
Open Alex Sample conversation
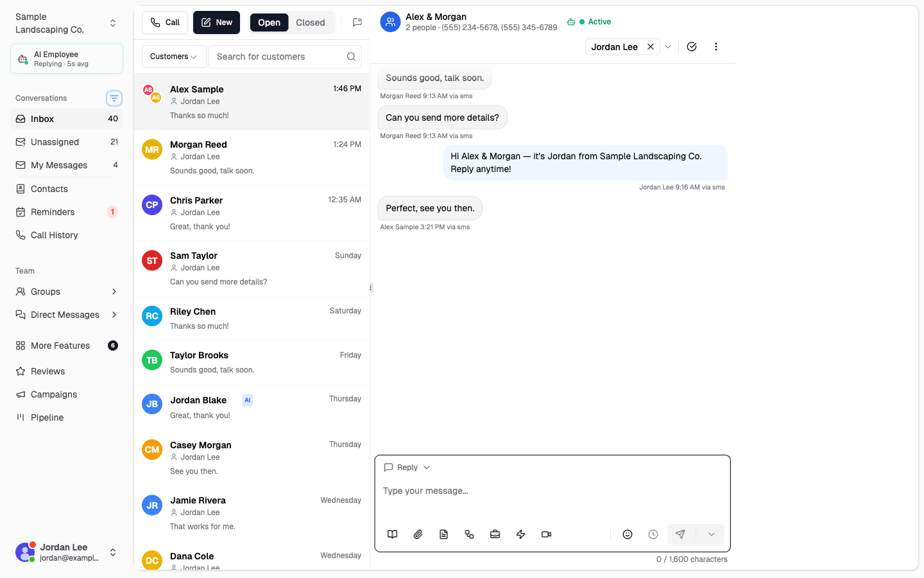(252, 102)
